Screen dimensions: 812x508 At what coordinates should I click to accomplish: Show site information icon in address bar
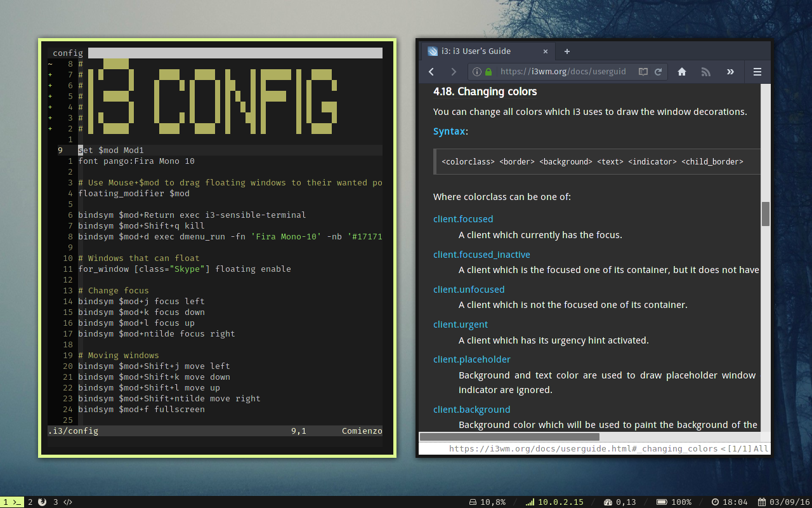(477, 72)
